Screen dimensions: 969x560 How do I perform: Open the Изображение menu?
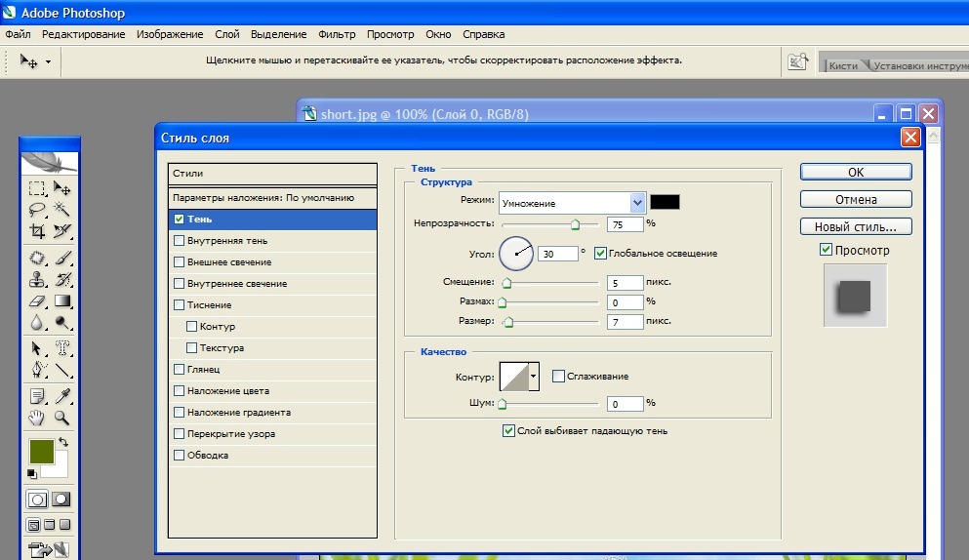tap(170, 34)
